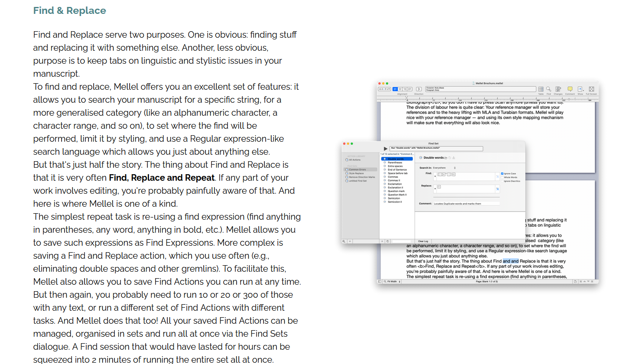This screenshot has width=621, height=364.
Task: Uncheck the Ignore Case checkbox
Action: (x=502, y=173)
